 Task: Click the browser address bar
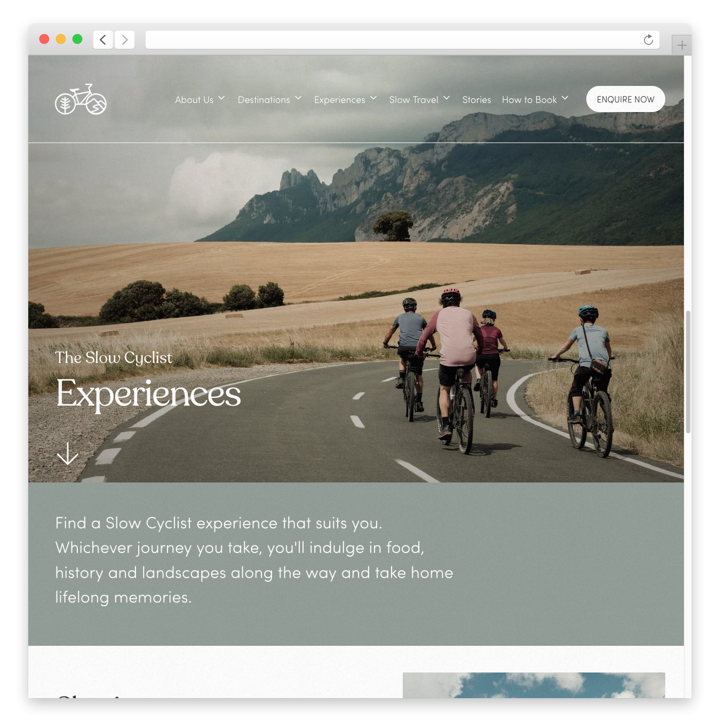(x=392, y=40)
